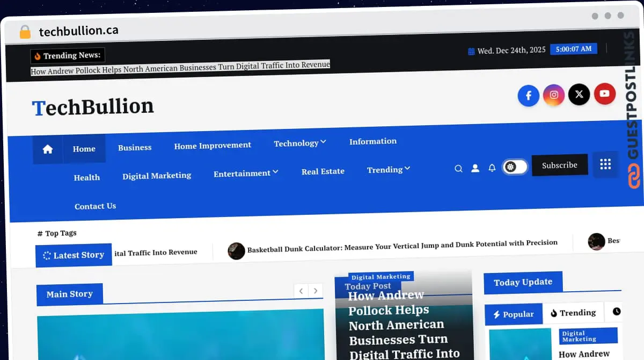The width and height of the screenshot is (644, 360).
Task: Go to the Business menu item
Action: (x=135, y=147)
